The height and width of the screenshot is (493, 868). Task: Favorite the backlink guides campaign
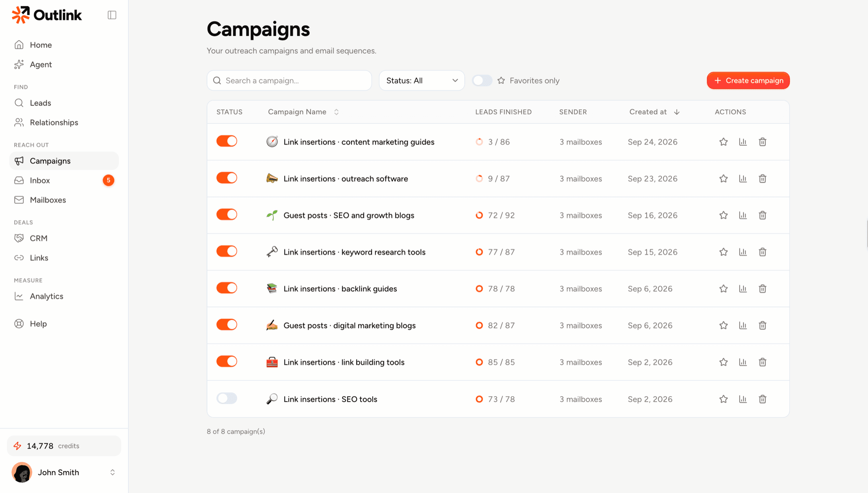point(723,289)
